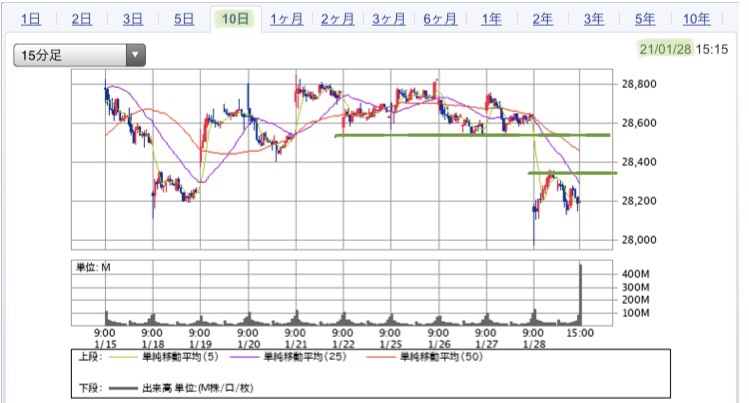
Task: Click the 28,200 price axis label
Action: [639, 201]
